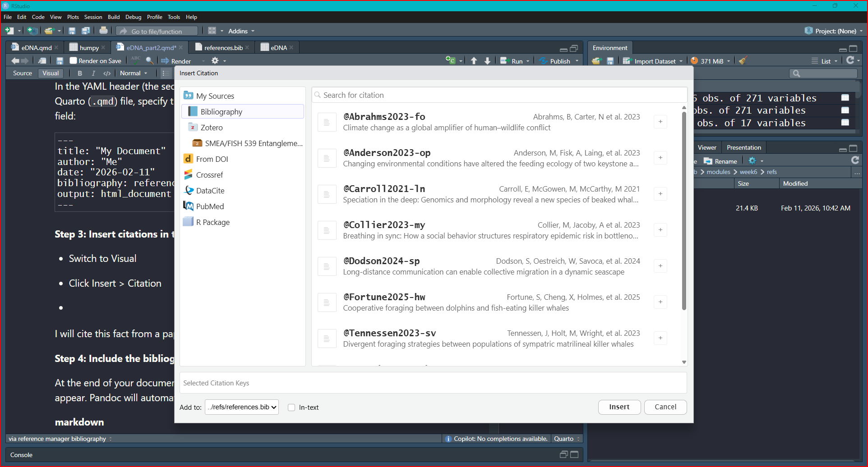Switch editor to Source mode
Image resolution: width=868 pixels, height=467 pixels.
23,73
